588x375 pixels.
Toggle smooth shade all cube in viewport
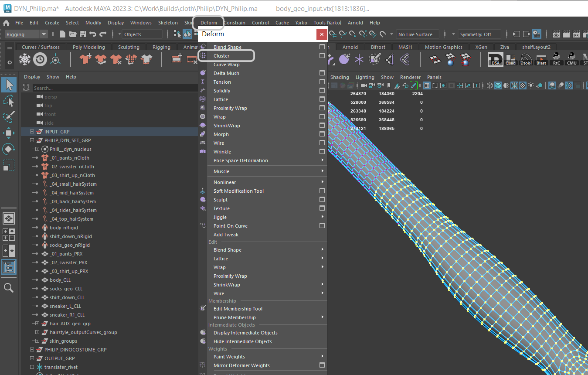click(x=498, y=85)
